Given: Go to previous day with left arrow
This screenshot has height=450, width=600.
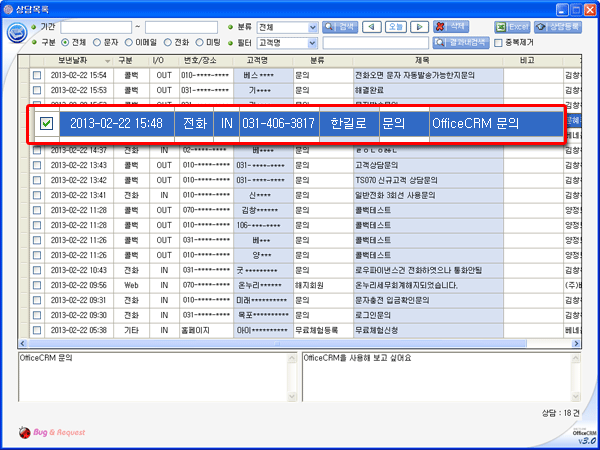Looking at the screenshot, I should 370,26.
